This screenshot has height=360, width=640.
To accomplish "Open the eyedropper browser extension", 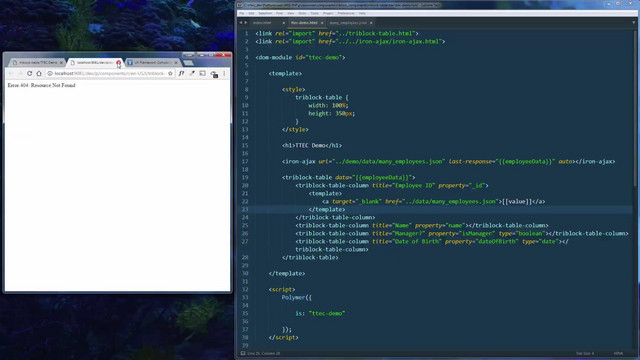I will 192,73.
